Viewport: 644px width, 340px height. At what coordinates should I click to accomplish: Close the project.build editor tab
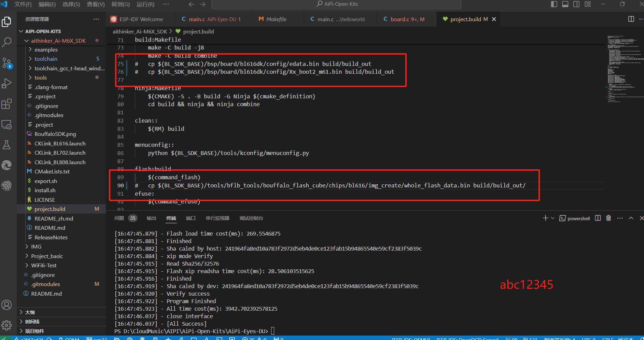(494, 19)
